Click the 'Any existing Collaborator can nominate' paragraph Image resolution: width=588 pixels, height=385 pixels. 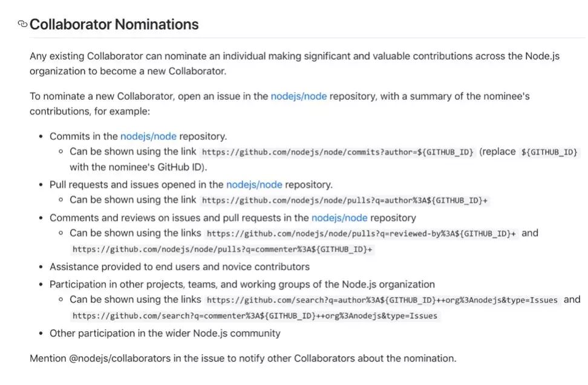click(x=295, y=64)
